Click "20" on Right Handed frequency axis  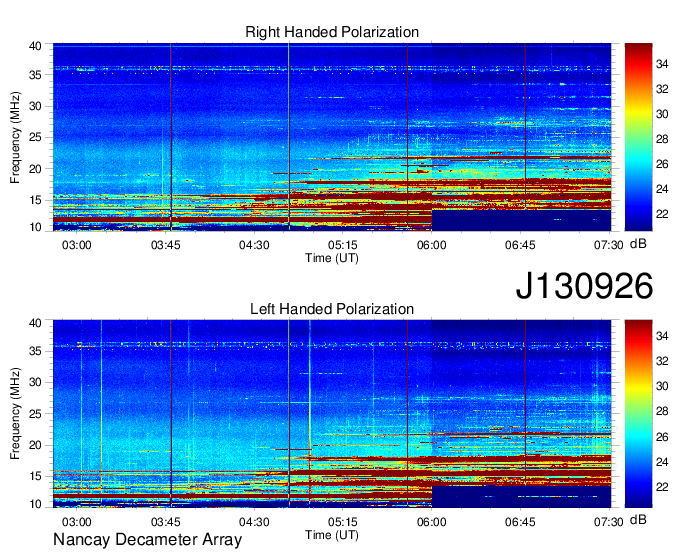35,169
